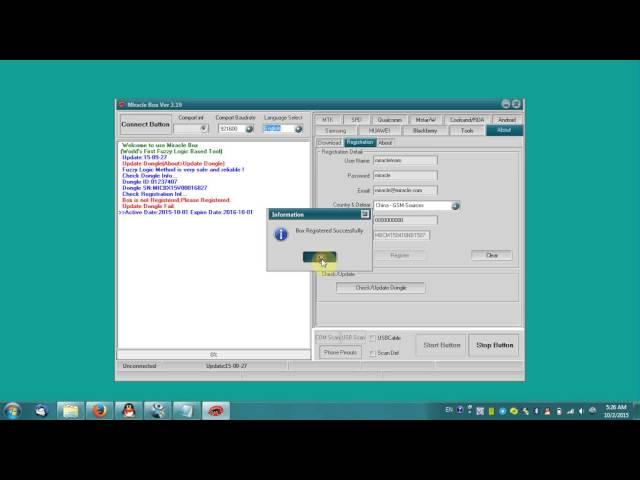The height and width of the screenshot is (480, 640).
Task: Open the Language Select dropdown
Action: click(x=298, y=129)
